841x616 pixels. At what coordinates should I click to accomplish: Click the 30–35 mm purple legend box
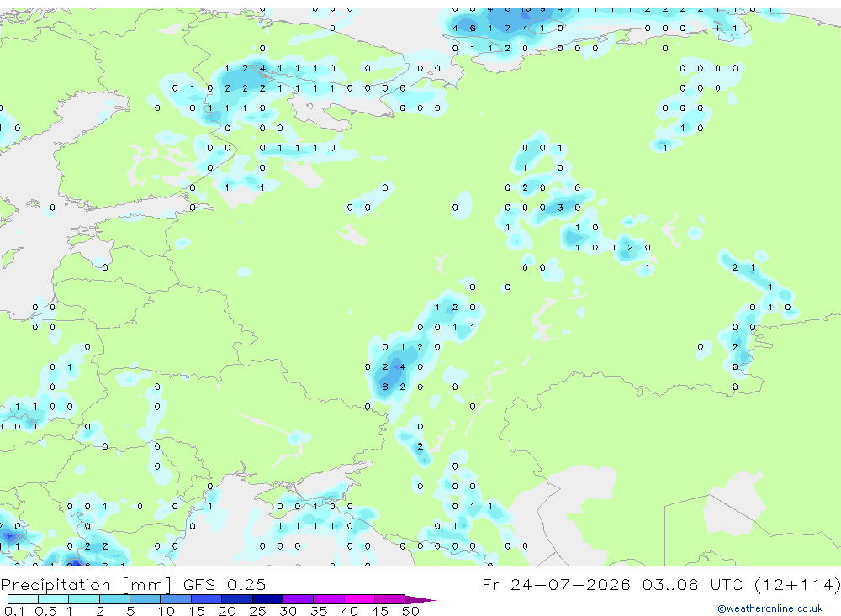[299, 599]
